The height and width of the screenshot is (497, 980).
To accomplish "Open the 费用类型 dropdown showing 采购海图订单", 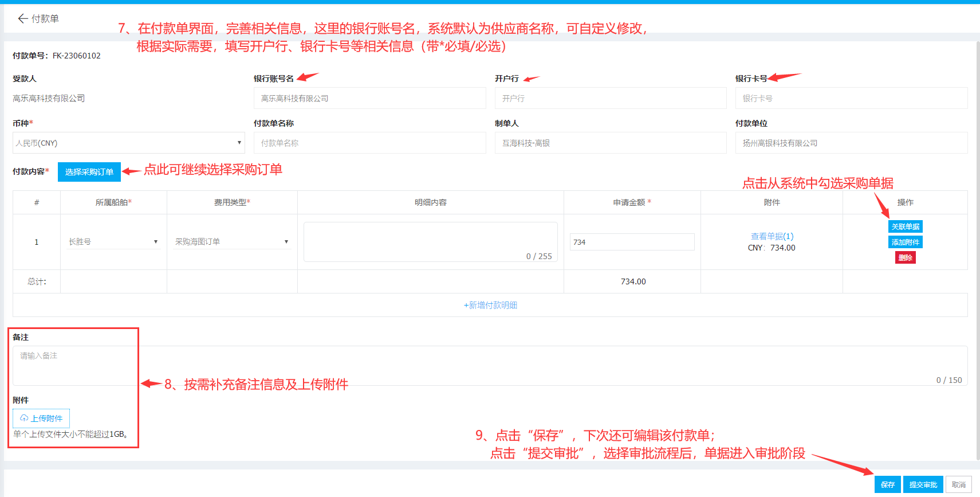I will (x=232, y=241).
